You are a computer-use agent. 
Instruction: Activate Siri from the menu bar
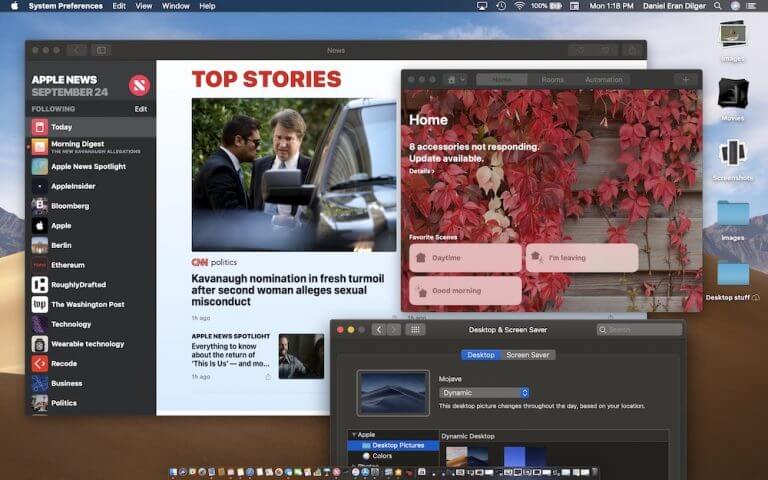(x=735, y=6)
